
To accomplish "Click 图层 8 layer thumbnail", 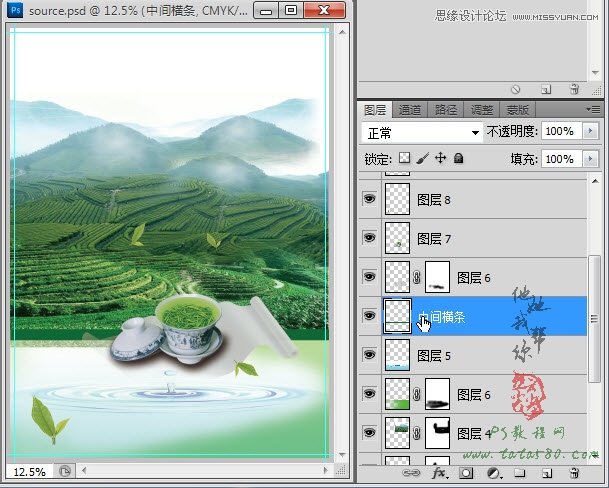I will [397, 199].
